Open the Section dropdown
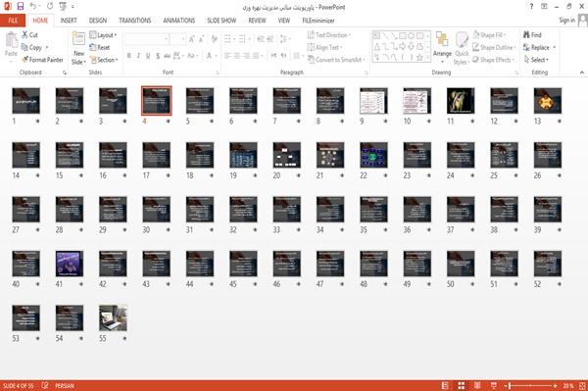The height and width of the screenshot is (391, 588). tap(104, 60)
